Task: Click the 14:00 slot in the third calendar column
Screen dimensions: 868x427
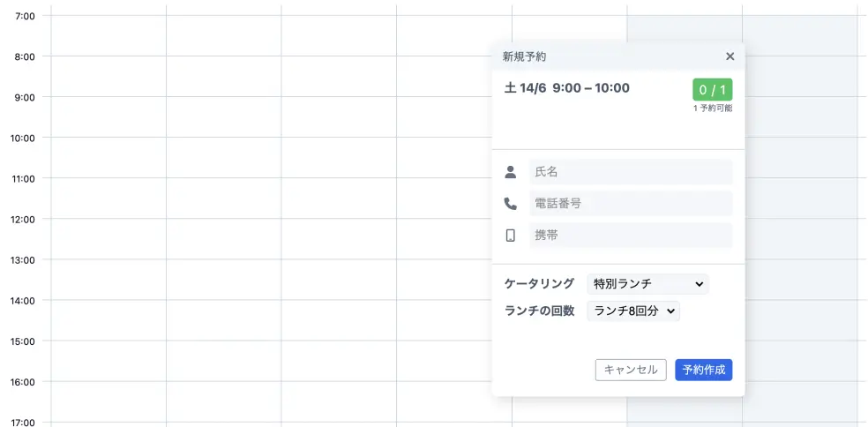Action: point(338,319)
